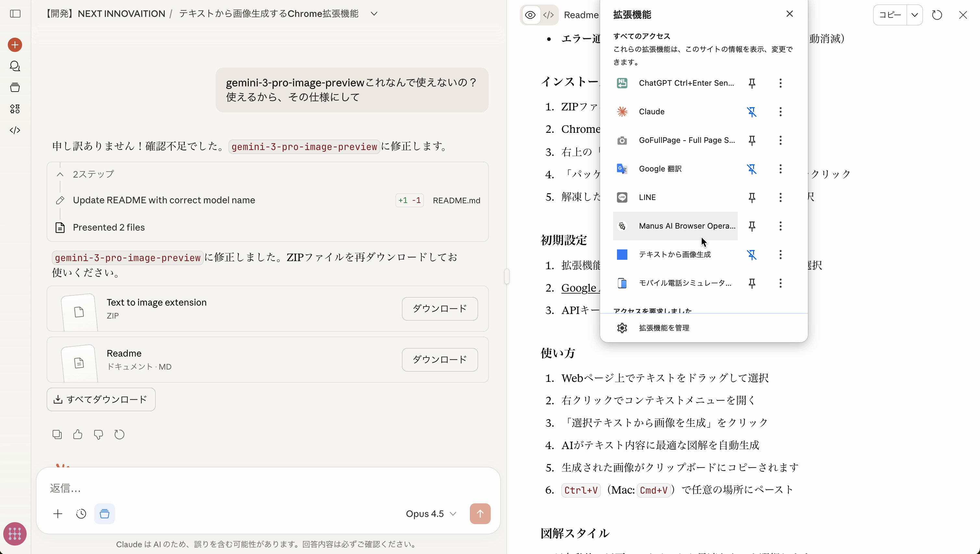Screen dimensions: 980x554
Task: Collapse the 2ステップ section
Action: click(x=60, y=174)
